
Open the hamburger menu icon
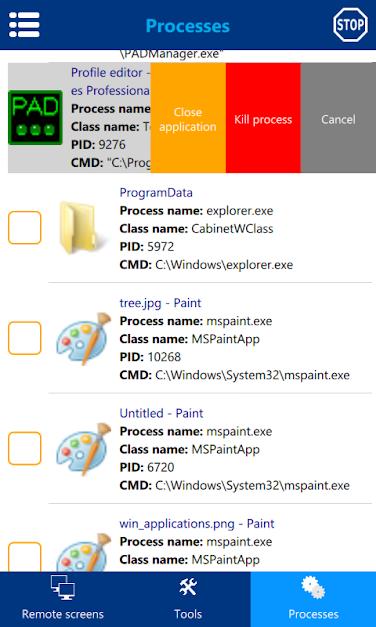tap(24, 25)
